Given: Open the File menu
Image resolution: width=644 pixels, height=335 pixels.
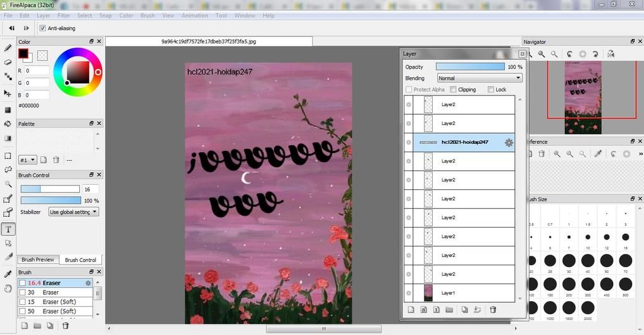Looking at the screenshot, I should 8,16.
